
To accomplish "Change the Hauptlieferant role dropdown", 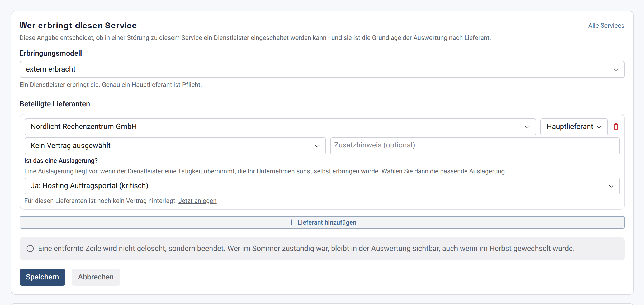I will tap(574, 127).
